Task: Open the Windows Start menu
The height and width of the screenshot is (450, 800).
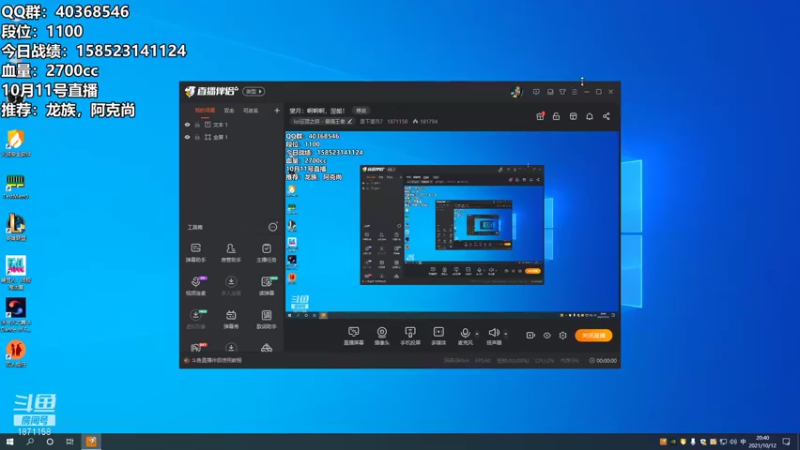Action: point(10,442)
